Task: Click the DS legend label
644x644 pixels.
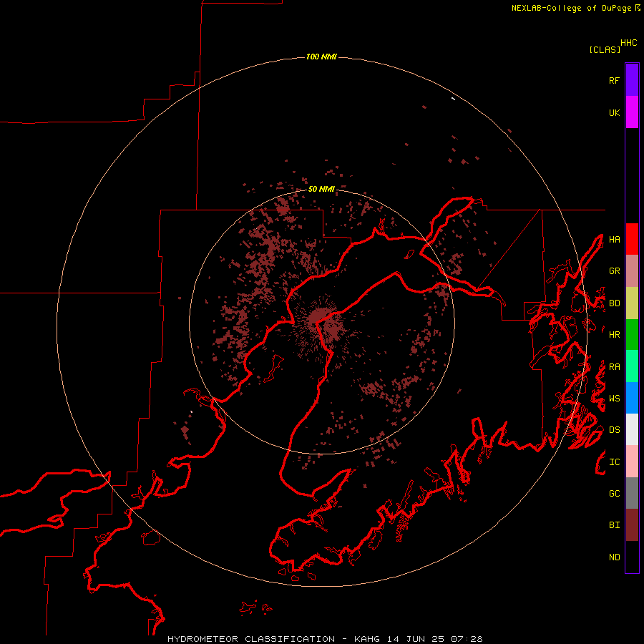Action: [x=614, y=430]
